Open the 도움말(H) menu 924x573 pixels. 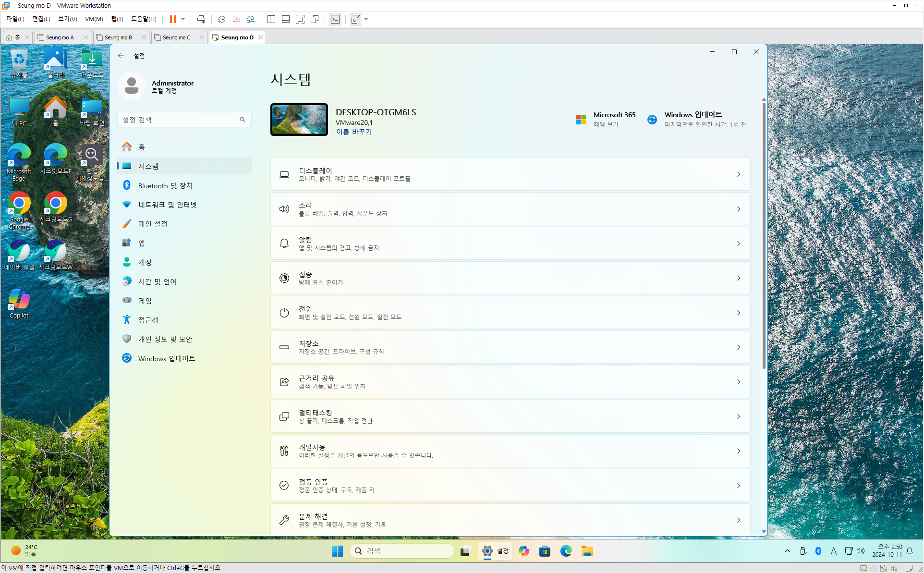(x=144, y=19)
